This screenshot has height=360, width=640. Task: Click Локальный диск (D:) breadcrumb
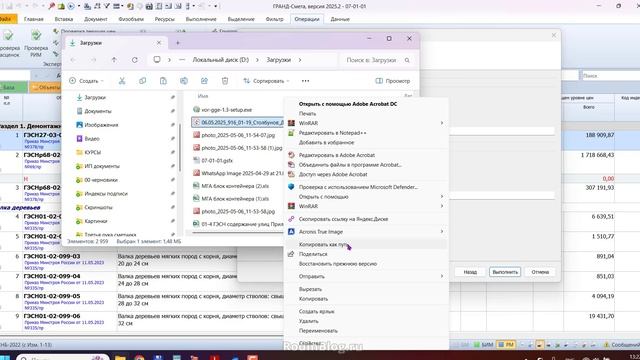click(x=220, y=60)
